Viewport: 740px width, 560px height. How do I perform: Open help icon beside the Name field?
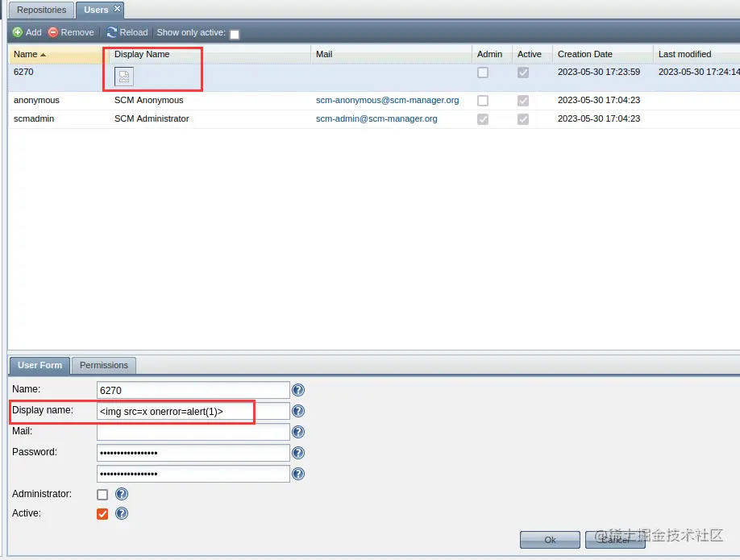(298, 390)
